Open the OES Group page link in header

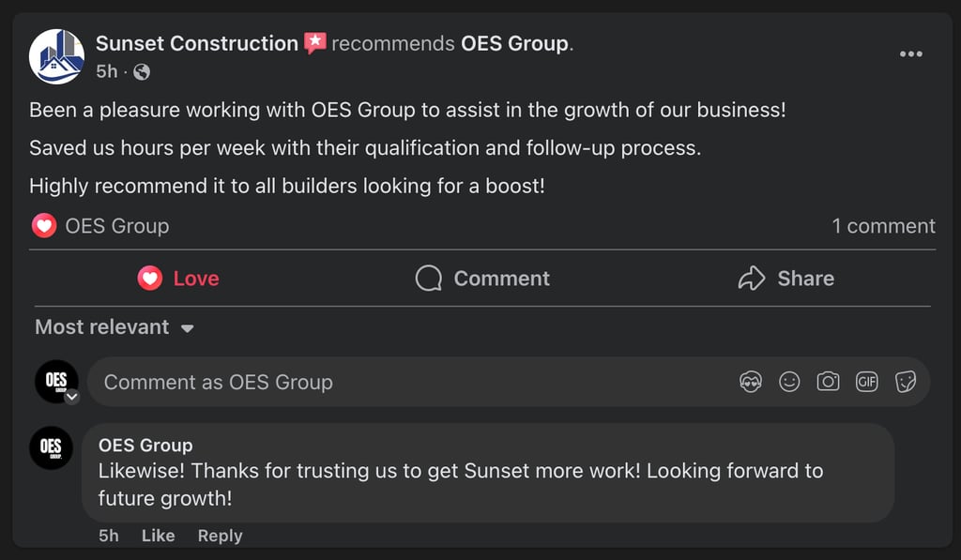(514, 43)
